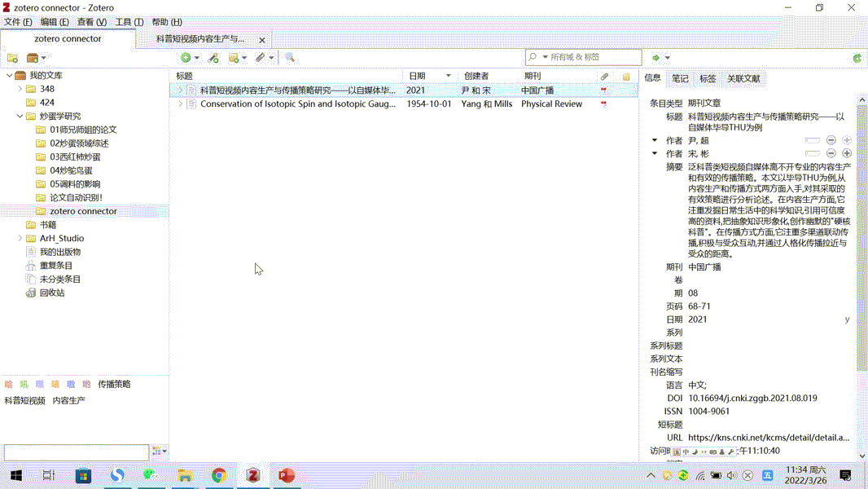Open Chrome from the taskbar
The image size is (868, 489).
(x=219, y=475)
